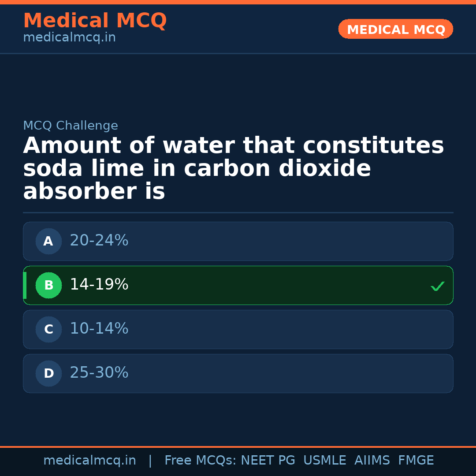The height and width of the screenshot is (476, 476).
Task: Click the Free MCQs footer text
Action: (200, 461)
